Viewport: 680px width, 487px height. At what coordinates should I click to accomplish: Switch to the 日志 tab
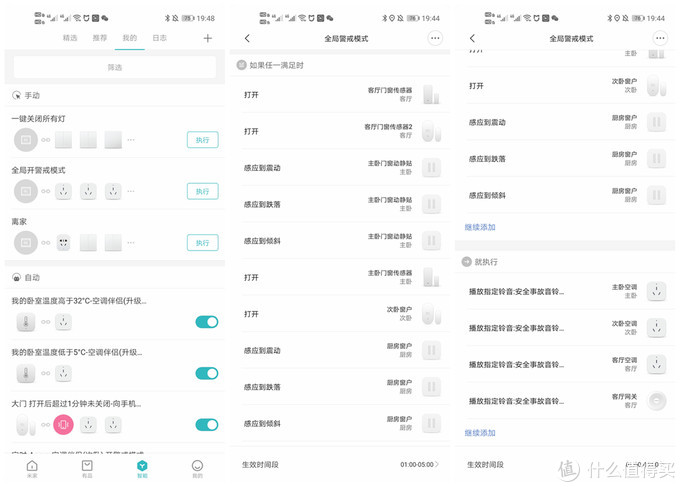coord(160,38)
